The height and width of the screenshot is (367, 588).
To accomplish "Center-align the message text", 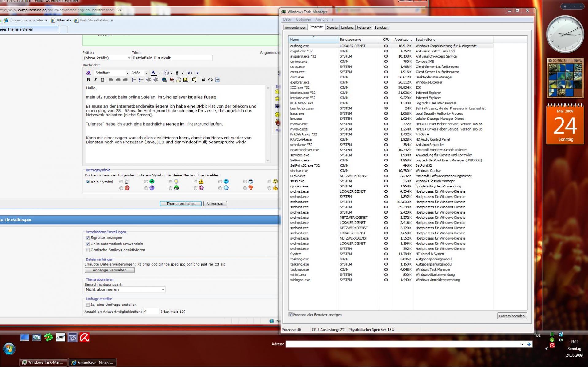I will click(x=118, y=80).
